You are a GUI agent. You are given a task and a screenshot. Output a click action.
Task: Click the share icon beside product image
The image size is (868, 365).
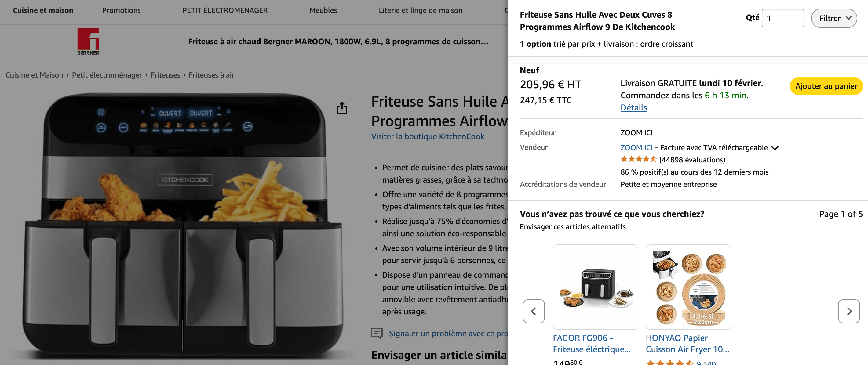342,108
